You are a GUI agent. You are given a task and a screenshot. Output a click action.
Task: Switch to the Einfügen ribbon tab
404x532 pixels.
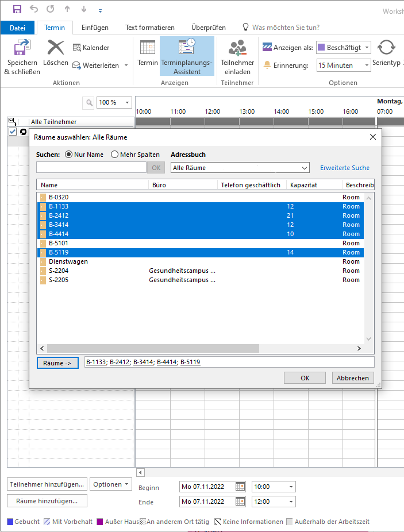[x=95, y=27]
